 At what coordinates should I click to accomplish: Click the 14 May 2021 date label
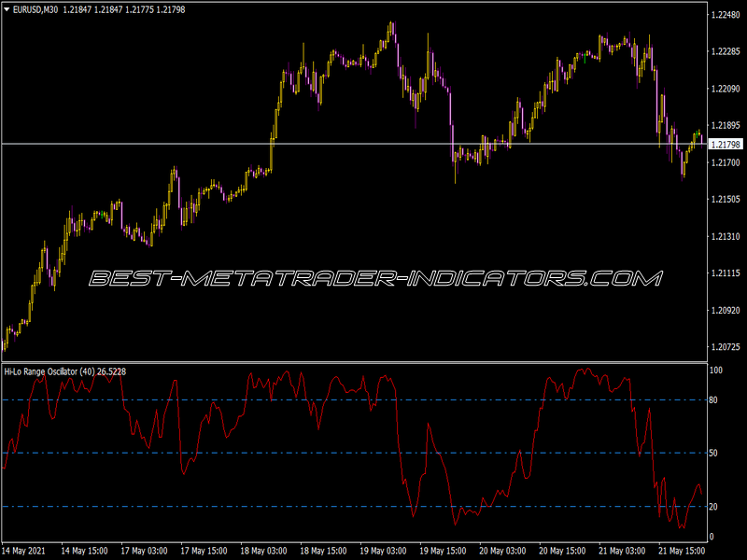[x=24, y=551]
